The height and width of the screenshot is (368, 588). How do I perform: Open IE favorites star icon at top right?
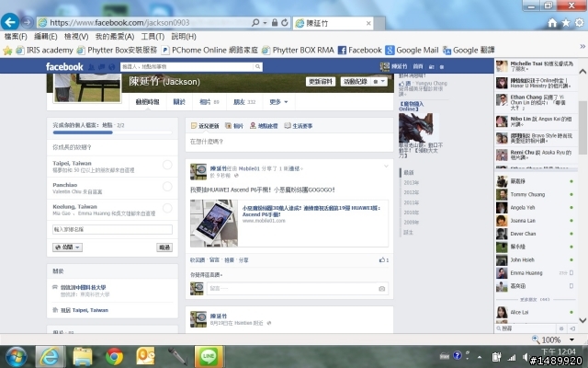coord(566,23)
